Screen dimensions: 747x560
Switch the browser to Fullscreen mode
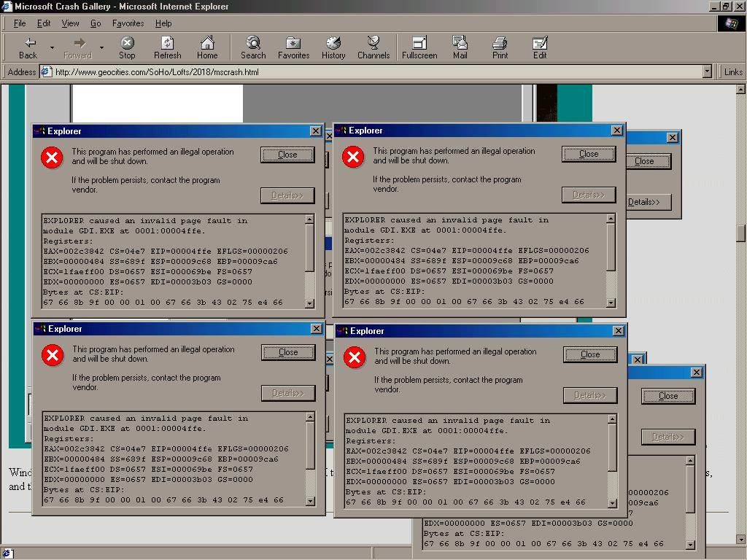[419, 47]
